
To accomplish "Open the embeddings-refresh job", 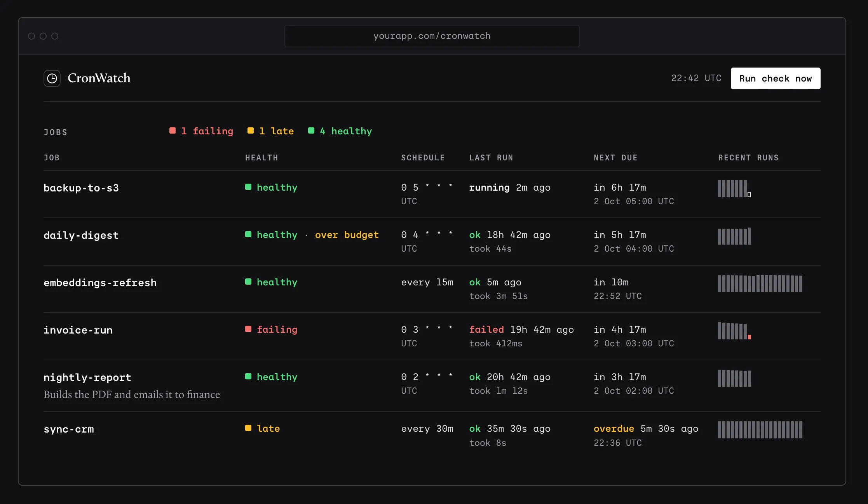I will coord(100,283).
